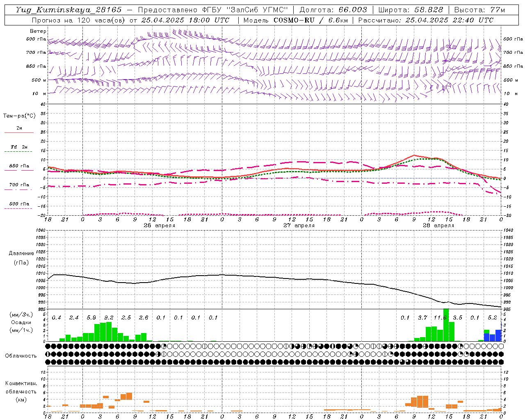Viewport: 525px width, 420px height.
Task: Click the 11.6 precipitation total value
Action: (x=440, y=318)
